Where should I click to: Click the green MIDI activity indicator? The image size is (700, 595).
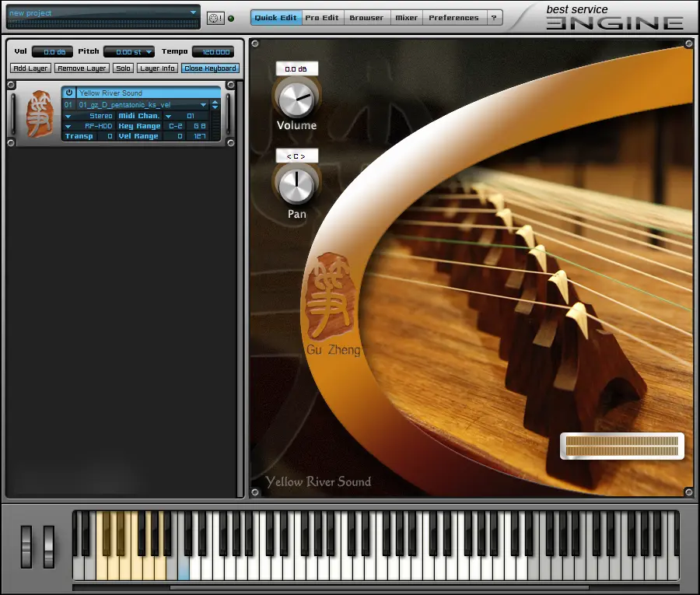point(231,19)
